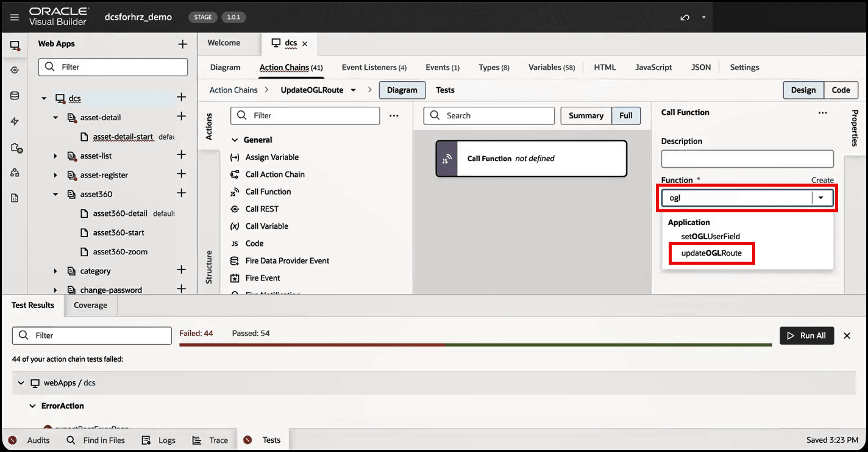The width and height of the screenshot is (868, 452).
Task: Open the Function combo box dropdown arrow
Action: 822,198
